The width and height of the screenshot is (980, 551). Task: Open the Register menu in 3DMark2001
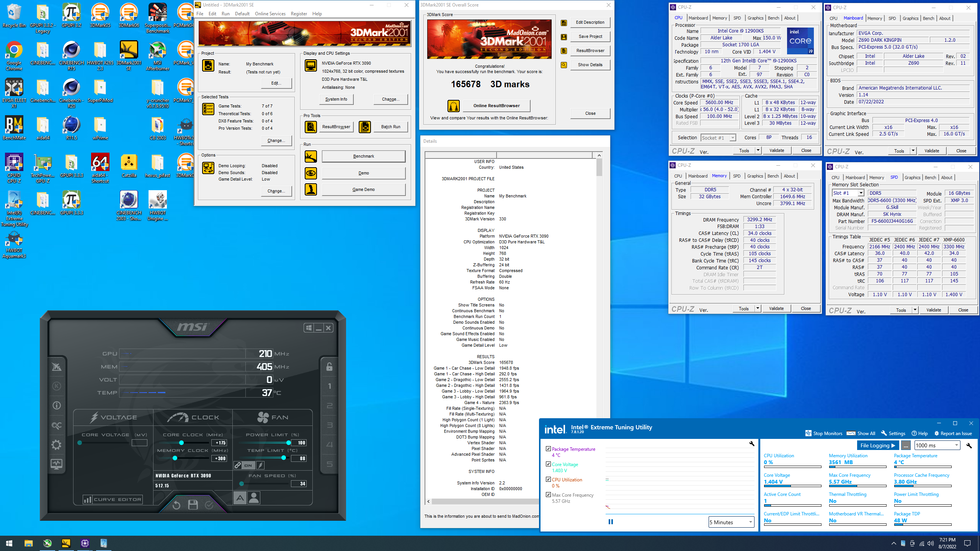tap(299, 14)
